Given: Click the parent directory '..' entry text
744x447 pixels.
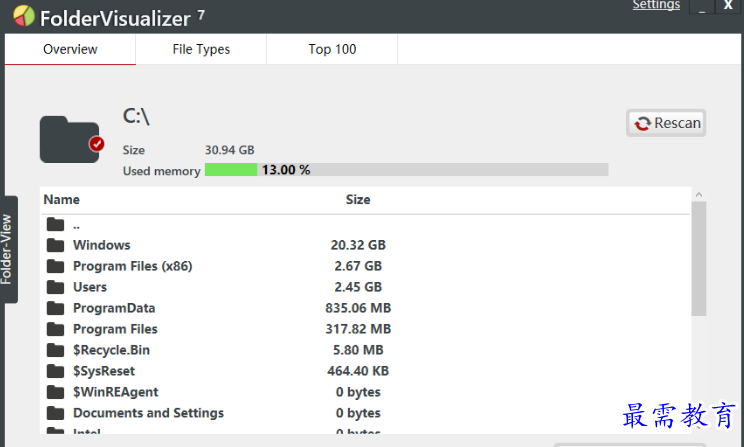Looking at the screenshot, I should pyautogui.click(x=76, y=227).
